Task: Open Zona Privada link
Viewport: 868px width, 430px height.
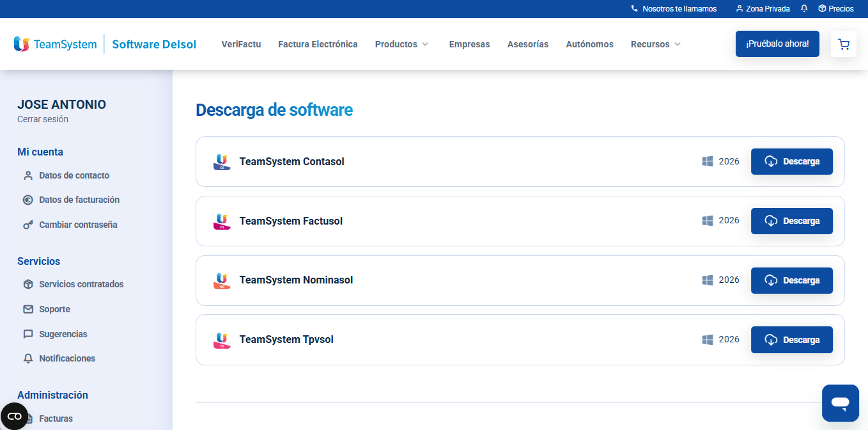Action: point(768,9)
